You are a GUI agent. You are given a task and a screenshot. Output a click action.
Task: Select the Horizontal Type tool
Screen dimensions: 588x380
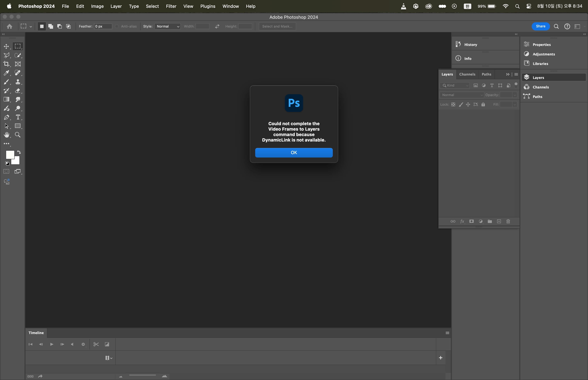(x=18, y=117)
